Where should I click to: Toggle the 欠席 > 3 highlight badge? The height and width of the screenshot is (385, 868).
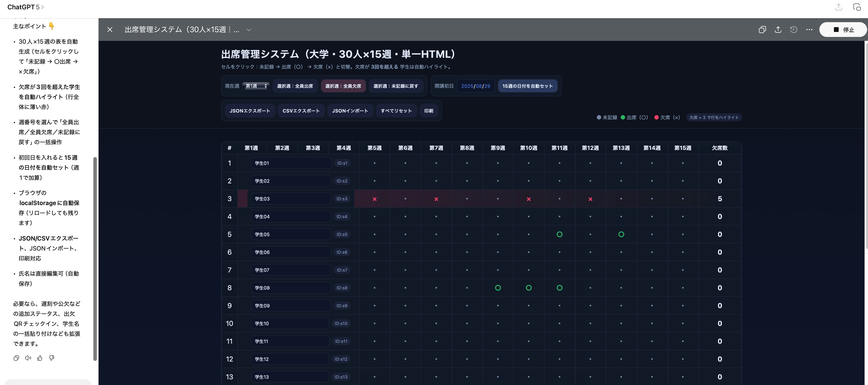coord(714,117)
